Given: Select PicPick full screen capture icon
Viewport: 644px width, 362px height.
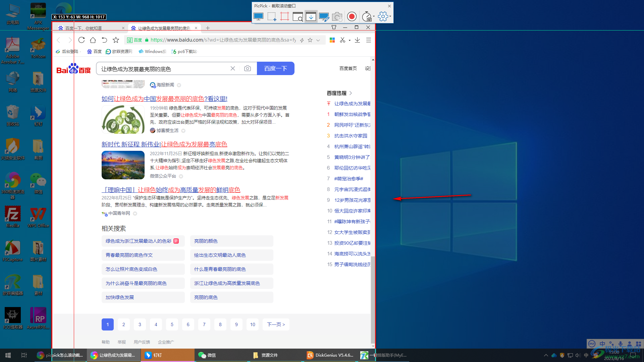Looking at the screenshot, I should pyautogui.click(x=259, y=16).
